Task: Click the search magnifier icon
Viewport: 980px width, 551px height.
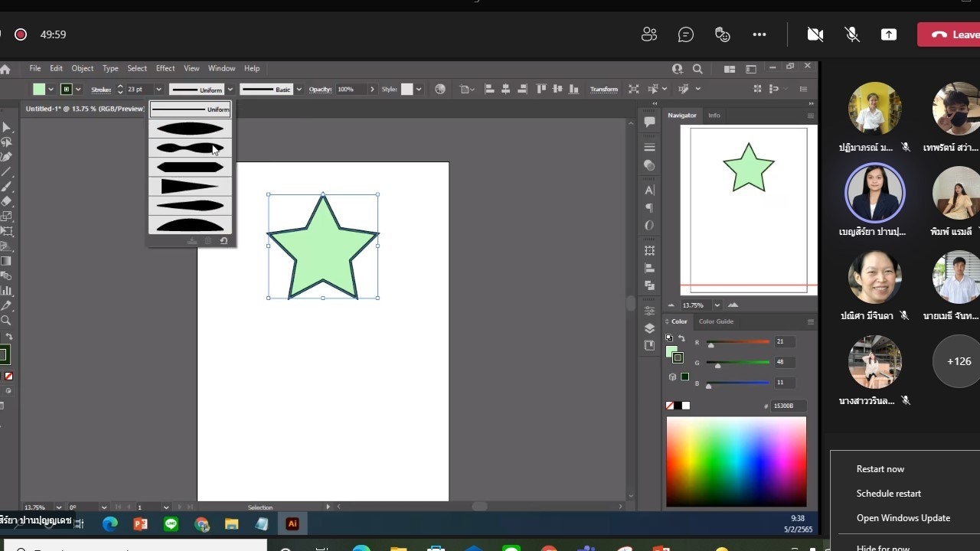Action: pos(697,69)
